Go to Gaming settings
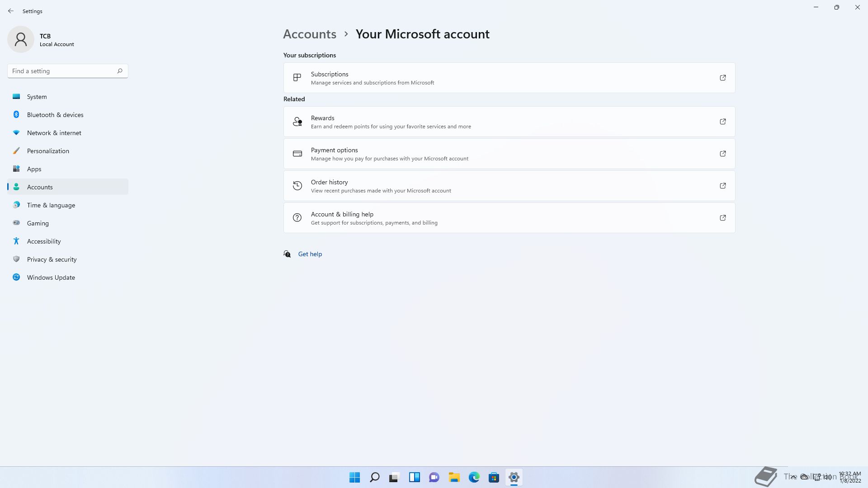Image resolution: width=868 pixels, height=488 pixels. point(68,223)
